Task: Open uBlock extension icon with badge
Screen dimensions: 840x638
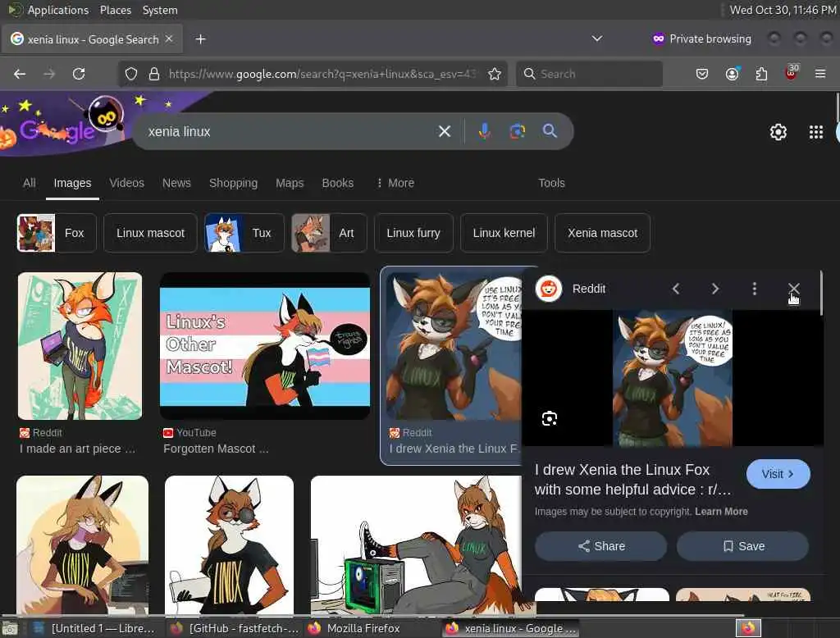Action: pos(792,73)
